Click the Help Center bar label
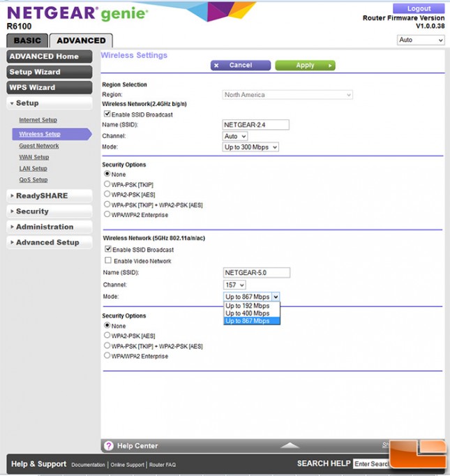This screenshot has height=476, width=450. (x=137, y=446)
